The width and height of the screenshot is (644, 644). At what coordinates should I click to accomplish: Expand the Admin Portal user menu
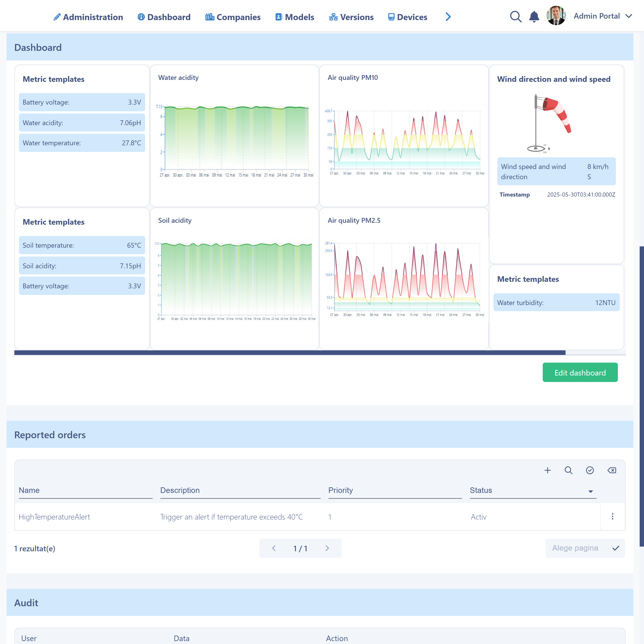point(629,16)
